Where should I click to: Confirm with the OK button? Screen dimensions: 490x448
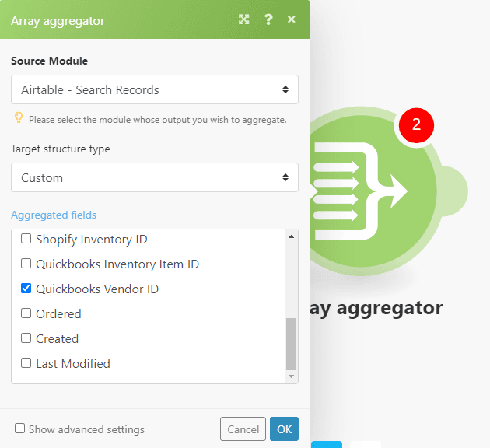(x=284, y=429)
